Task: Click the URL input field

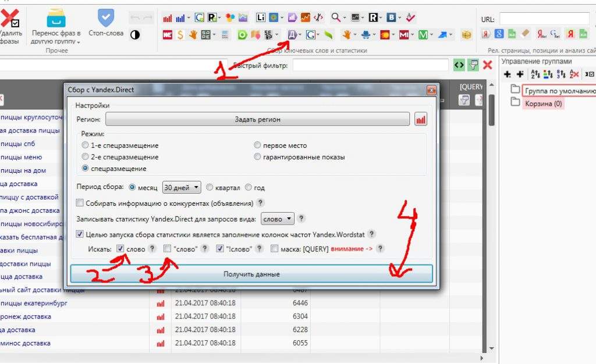Action: [544, 18]
